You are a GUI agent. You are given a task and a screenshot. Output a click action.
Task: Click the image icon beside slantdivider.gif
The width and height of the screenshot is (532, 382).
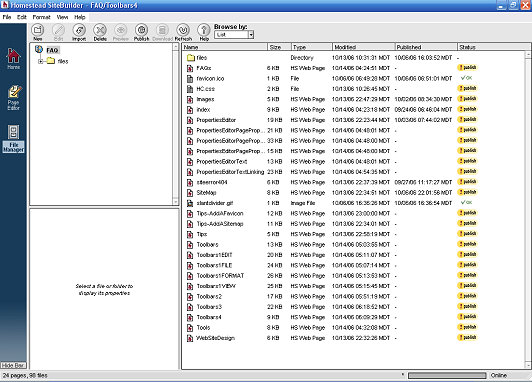[190, 203]
